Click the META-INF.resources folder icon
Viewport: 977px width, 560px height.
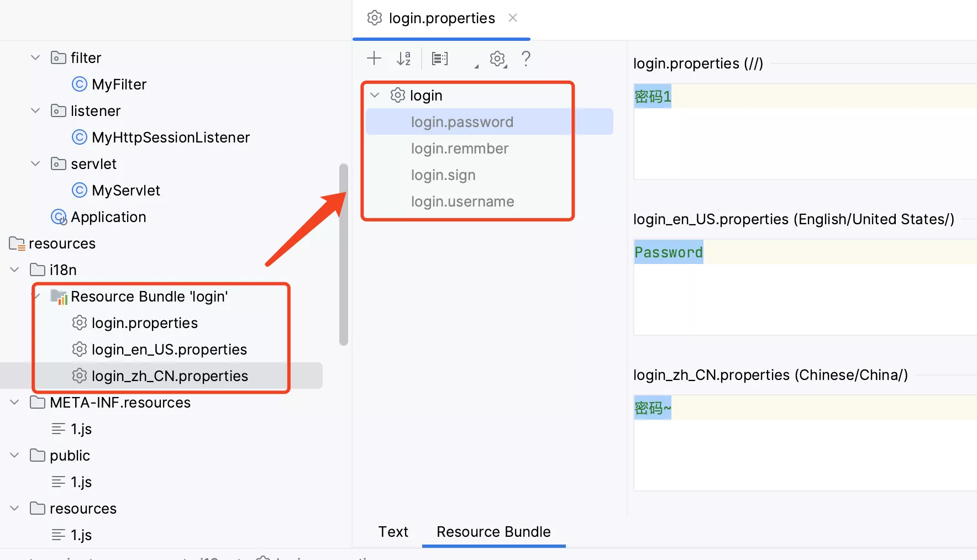pos(38,402)
